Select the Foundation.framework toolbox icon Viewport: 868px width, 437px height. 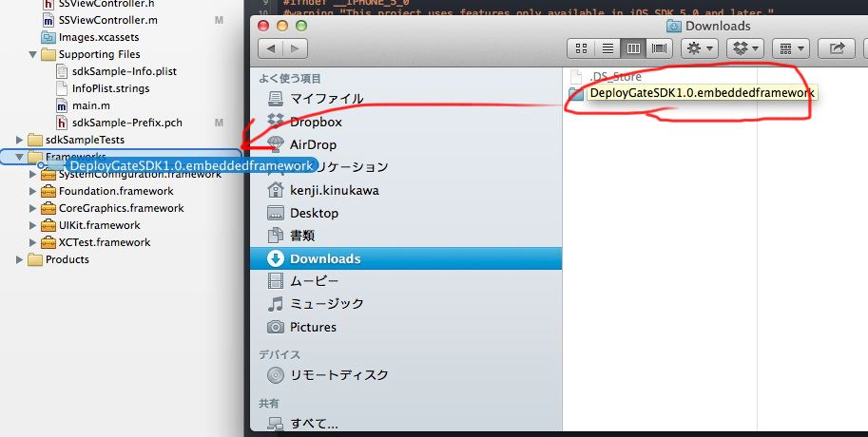pyautogui.click(x=48, y=191)
